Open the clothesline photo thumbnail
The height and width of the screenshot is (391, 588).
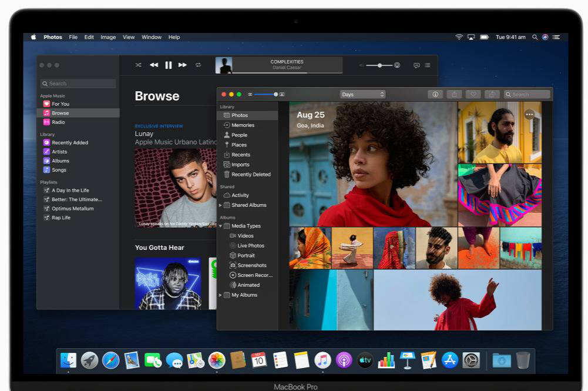[520, 248]
